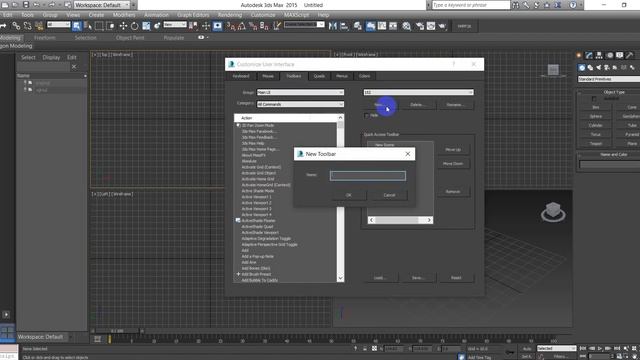The image size is (640, 360).
Task: Click the Reset button in Customize dialog
Action: click(456, 278)
